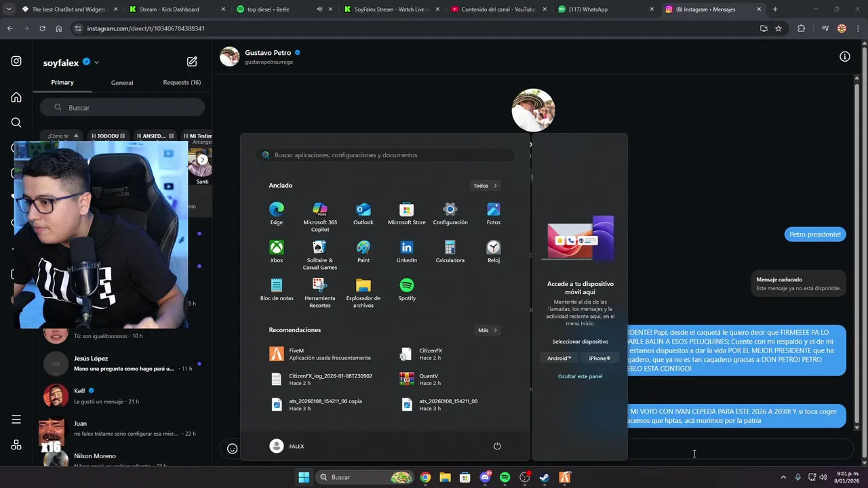Screen dimensions: 868x488
Task: Open Requests (16) tab
Action: tap(182, 83)
